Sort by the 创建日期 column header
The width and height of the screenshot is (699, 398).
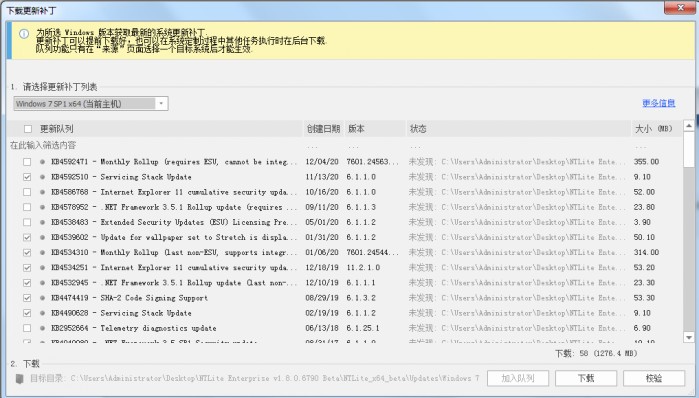[x=323, y=129]
